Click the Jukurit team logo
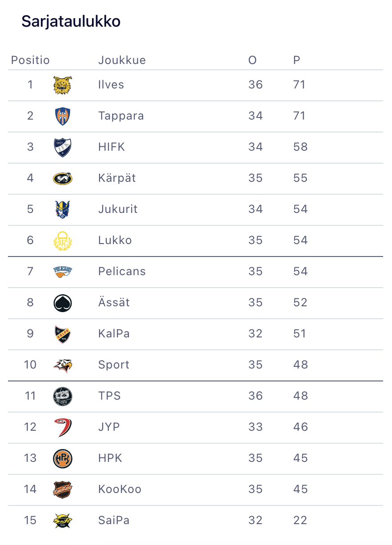Viewport: 392px width, 545px height. [62, 209]
